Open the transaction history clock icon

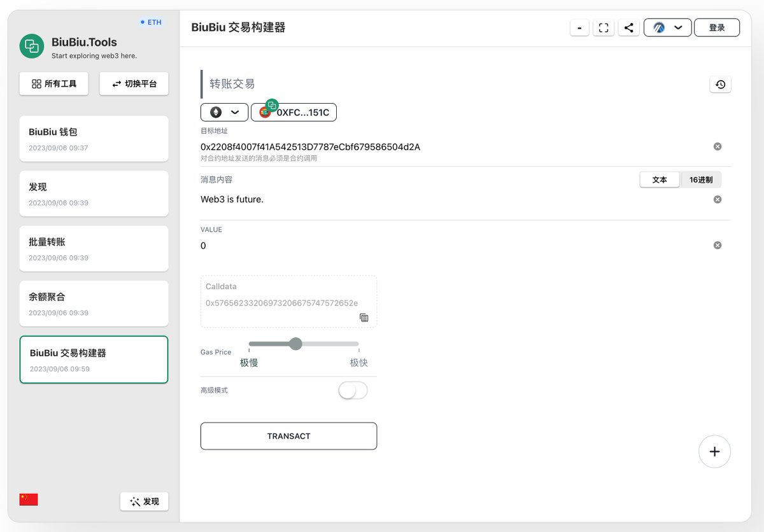(x=720, y=85)
